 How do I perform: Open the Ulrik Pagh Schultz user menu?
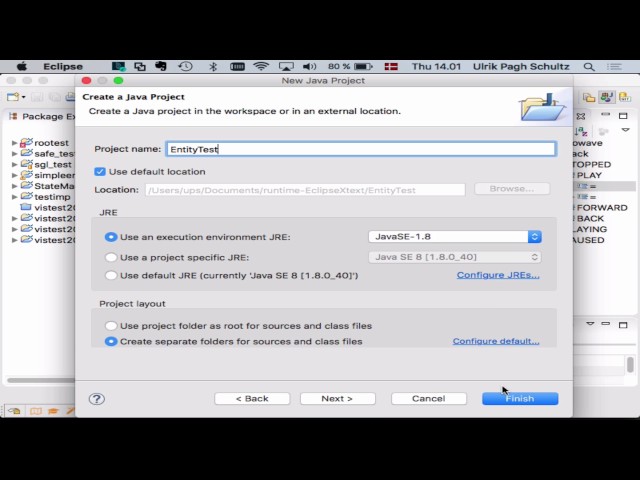[x=521, y=67]
